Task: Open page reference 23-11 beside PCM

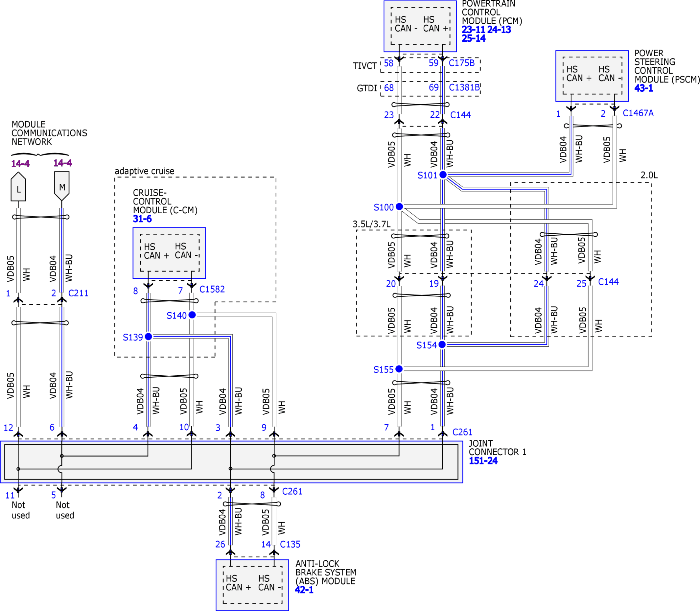Action: (x=473, y=30)
